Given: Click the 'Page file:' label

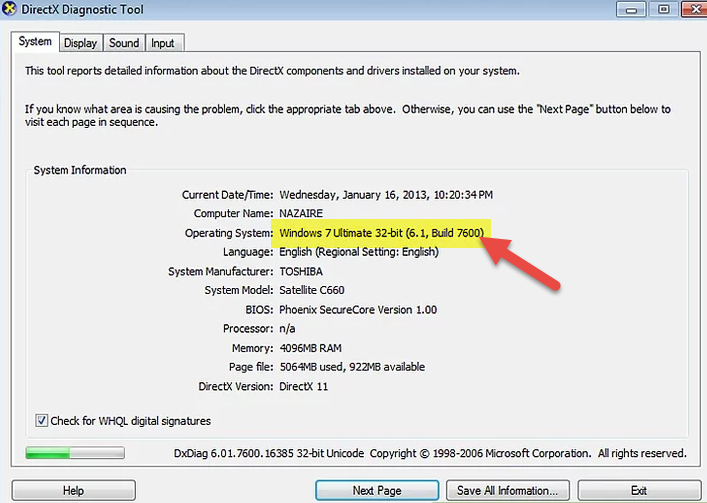Looking at the screenshot, I should point(251,367).
